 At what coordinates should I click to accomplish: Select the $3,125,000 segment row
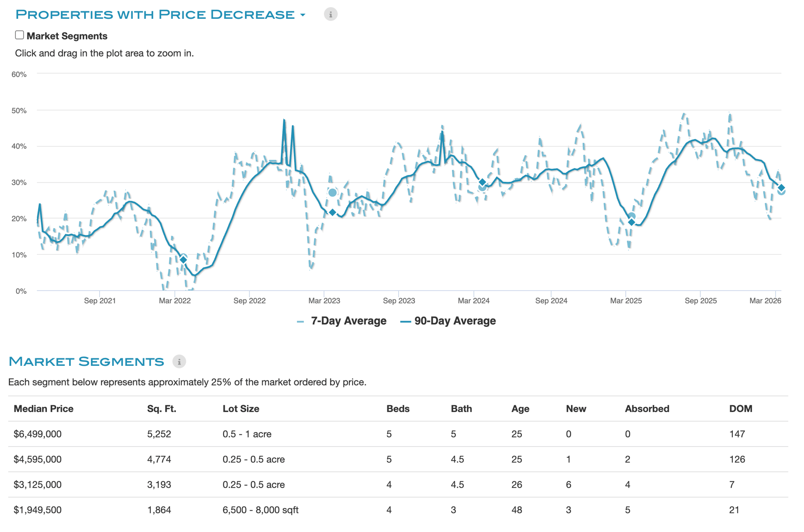pos(38,485)
